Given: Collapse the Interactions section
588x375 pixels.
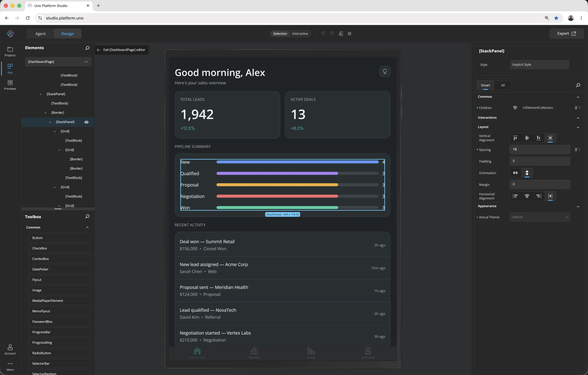Looking at the screenshot, I should pyautogui.click(x=578, y=118).
